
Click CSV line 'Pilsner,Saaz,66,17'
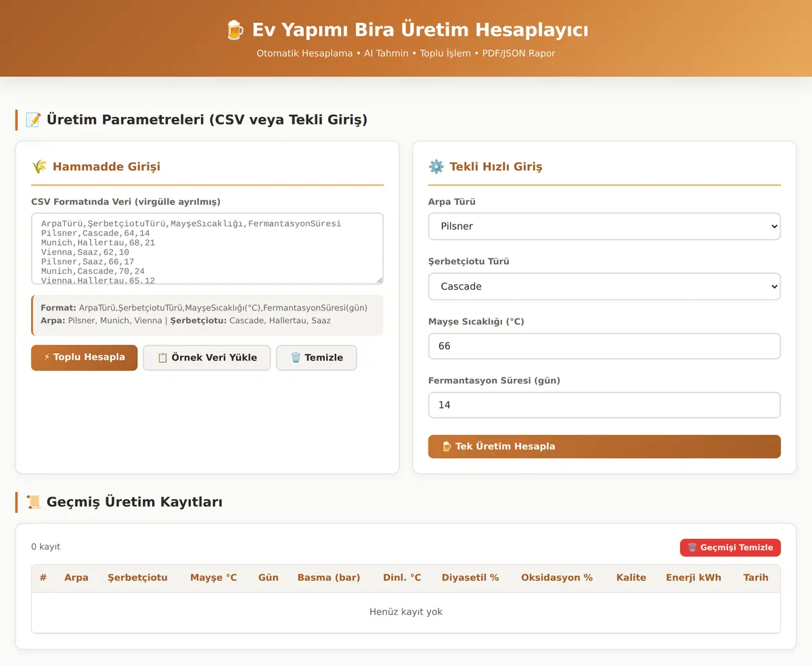coord(87,261)
